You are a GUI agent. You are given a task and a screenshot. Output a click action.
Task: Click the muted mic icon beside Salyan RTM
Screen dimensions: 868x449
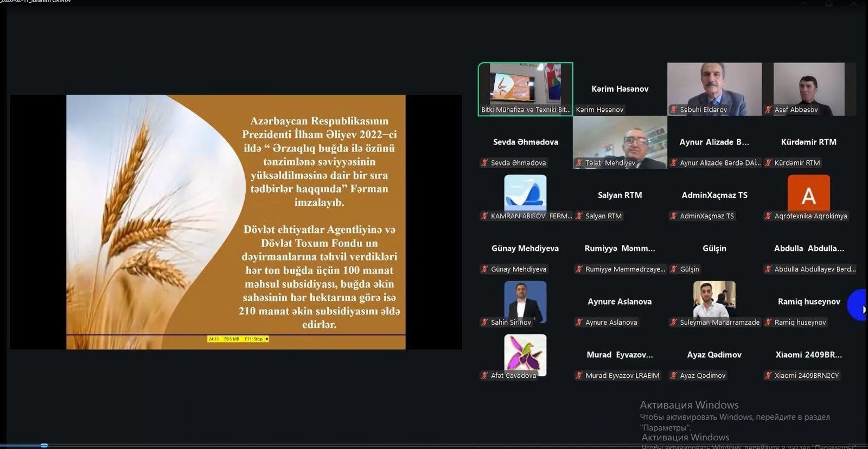click(x=579, y=216)
